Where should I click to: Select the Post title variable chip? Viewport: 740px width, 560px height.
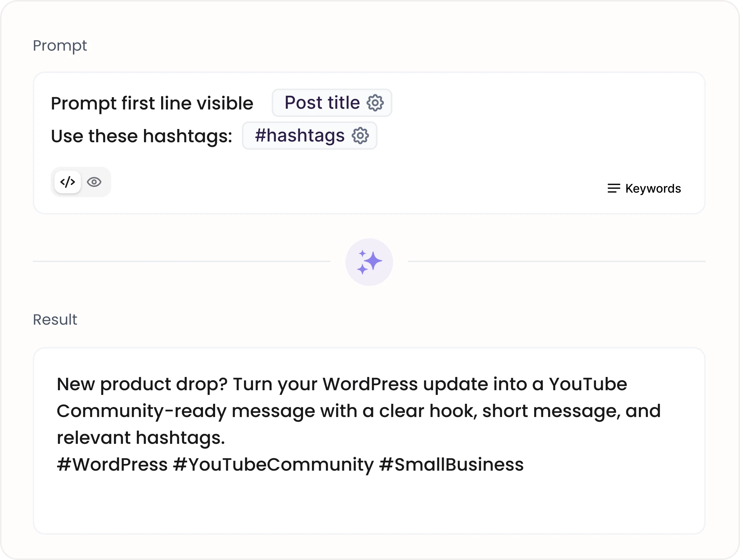coord(332,103)
